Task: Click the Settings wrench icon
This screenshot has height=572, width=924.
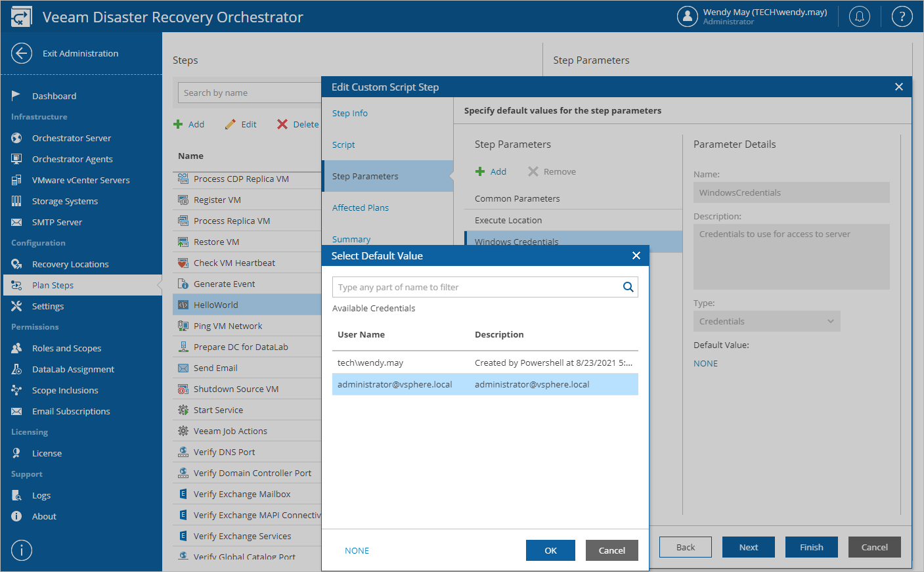Action: tap(16, 306)
